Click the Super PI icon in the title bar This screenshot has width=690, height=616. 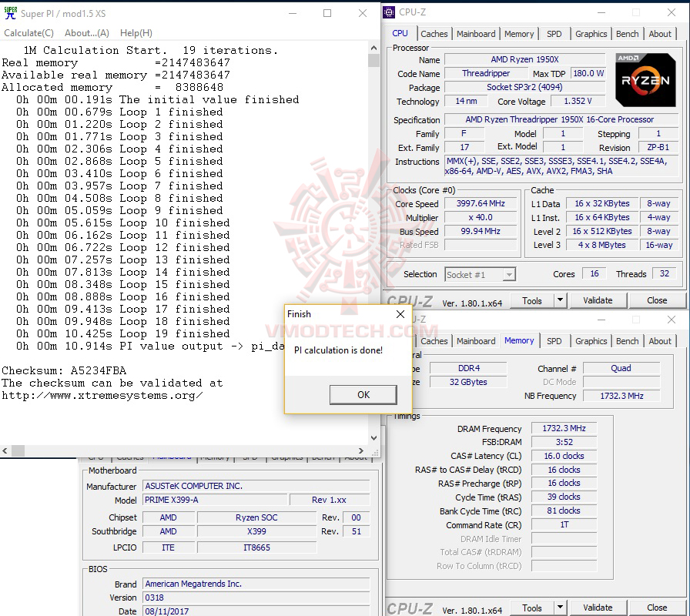click(11, 12)
